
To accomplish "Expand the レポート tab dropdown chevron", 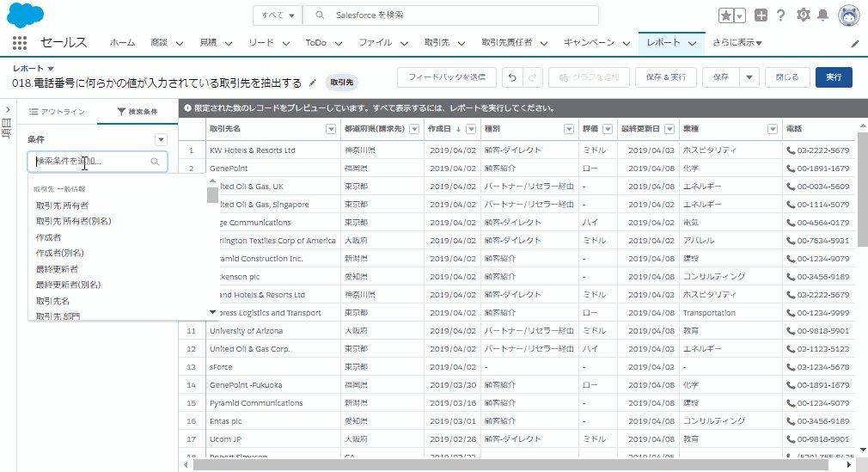I will (692, 43).
